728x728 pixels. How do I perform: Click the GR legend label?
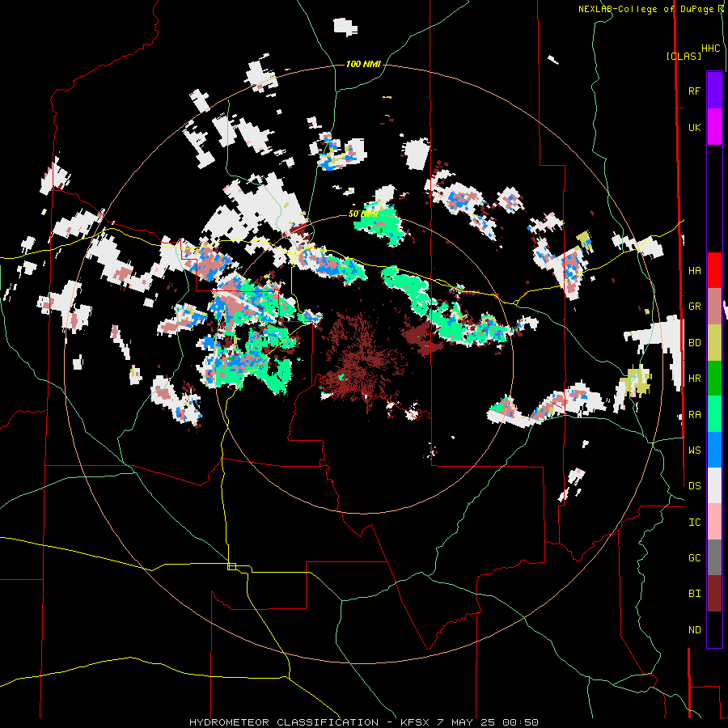(x=694, y=307)
